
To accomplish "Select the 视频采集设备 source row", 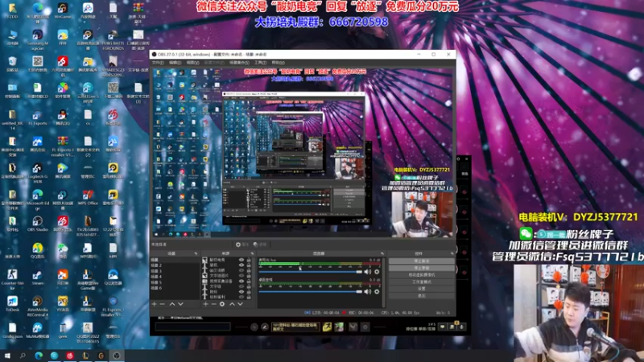I will click(226, 281).
